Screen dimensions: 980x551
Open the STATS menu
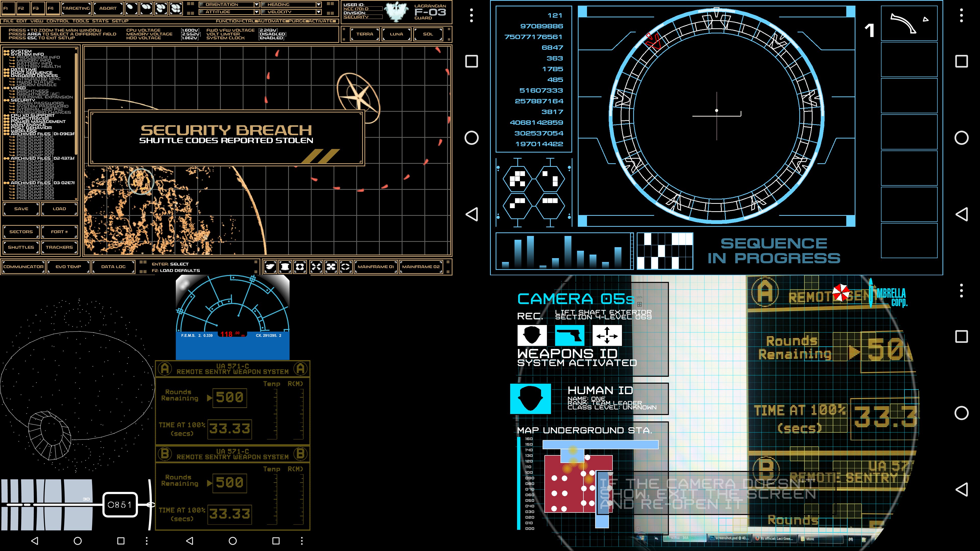coord(100,21)
